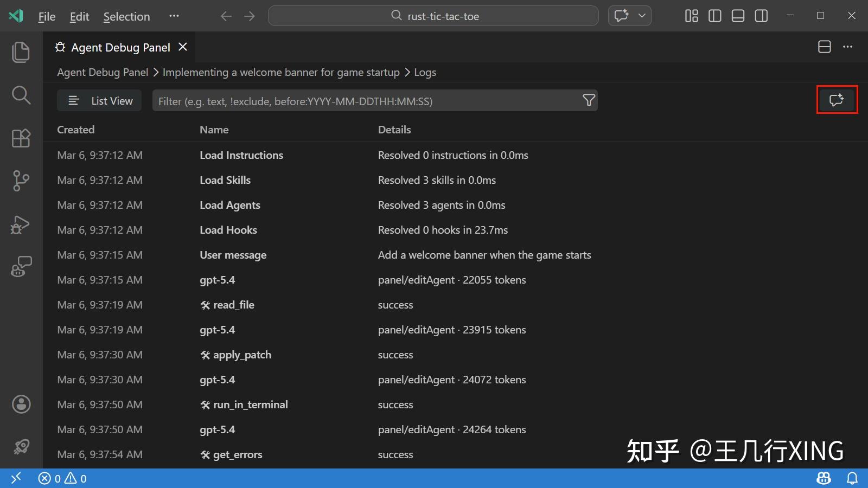Image resolution: width=868 pixels, height=488 pixels.
Task: Open the Source Control view
Action: [x=21, y=181]
